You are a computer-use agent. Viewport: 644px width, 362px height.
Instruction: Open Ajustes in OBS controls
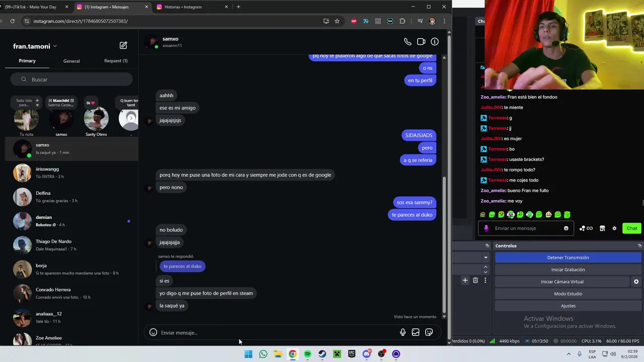(x=568, y=306)
